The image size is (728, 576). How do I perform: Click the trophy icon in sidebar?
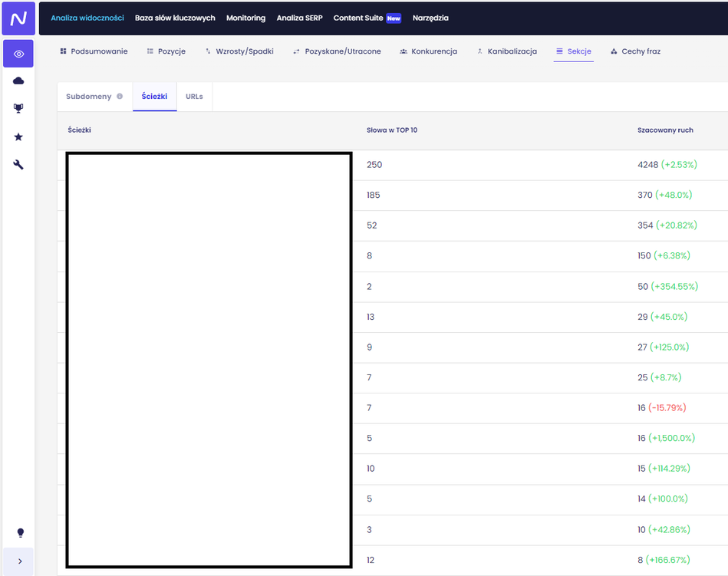point(18,109)
